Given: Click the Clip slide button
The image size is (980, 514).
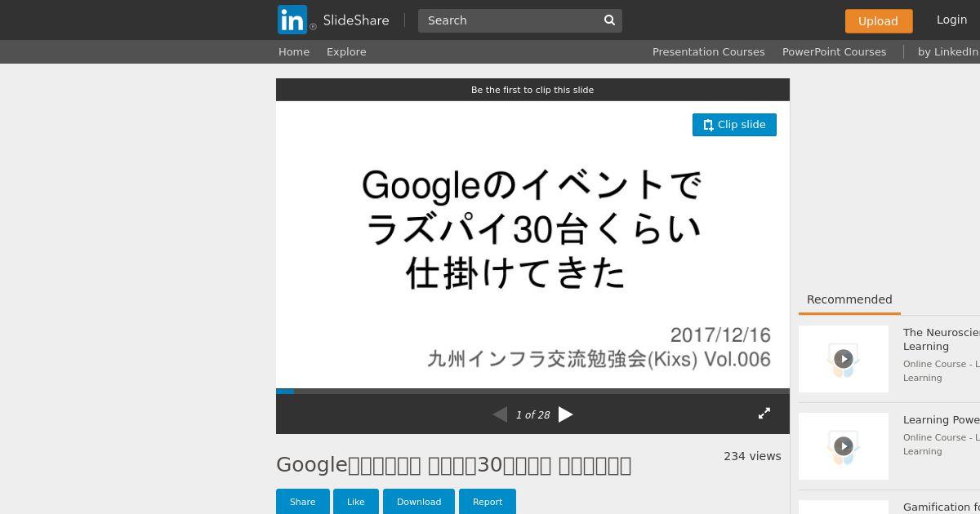Looking at the screenshot, I should pos(734,125).
